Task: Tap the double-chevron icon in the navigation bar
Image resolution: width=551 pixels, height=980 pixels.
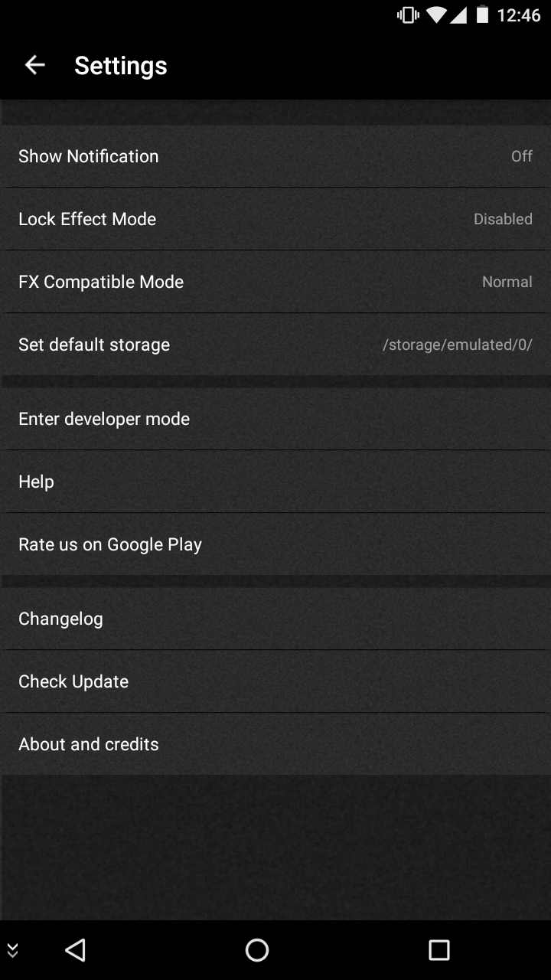Action: click(x=12, y=950)
